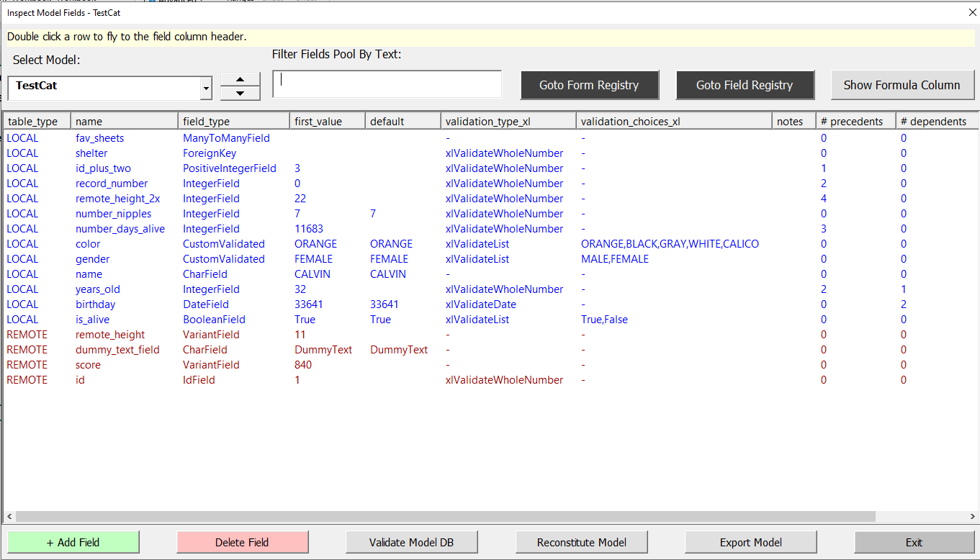Select the number_days_alive row
Viewport: 980px width, 560px height.
click(x=490, y=229)
